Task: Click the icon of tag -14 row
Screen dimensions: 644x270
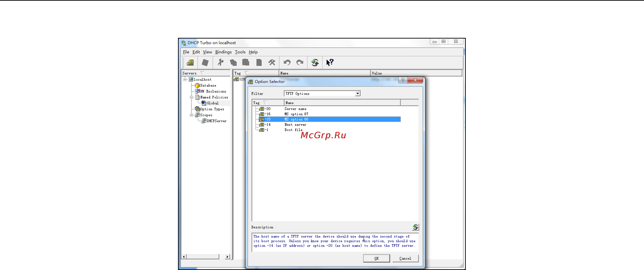Action: click(x=262, y=125)
